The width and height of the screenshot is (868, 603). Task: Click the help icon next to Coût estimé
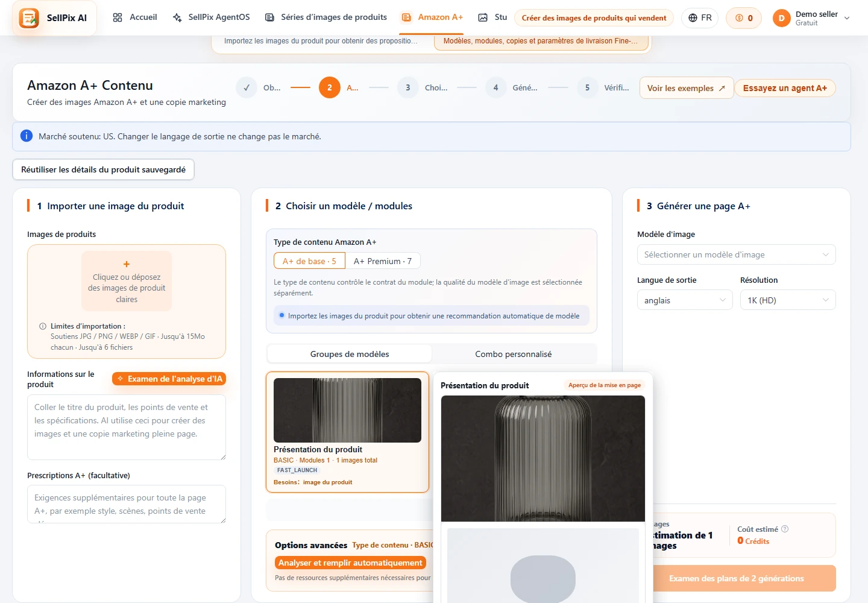(785, 529)
